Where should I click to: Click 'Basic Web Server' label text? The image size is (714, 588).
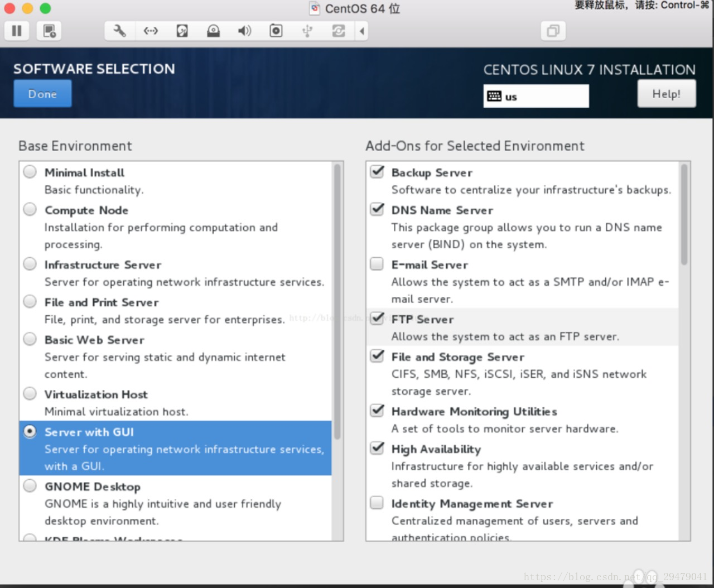(94, 340)
